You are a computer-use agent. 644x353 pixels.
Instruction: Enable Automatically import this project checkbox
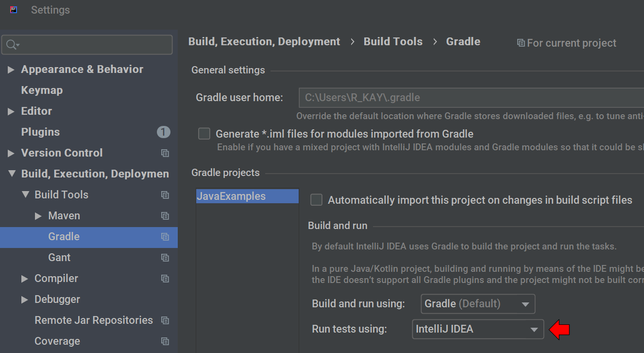pos(316,200)
